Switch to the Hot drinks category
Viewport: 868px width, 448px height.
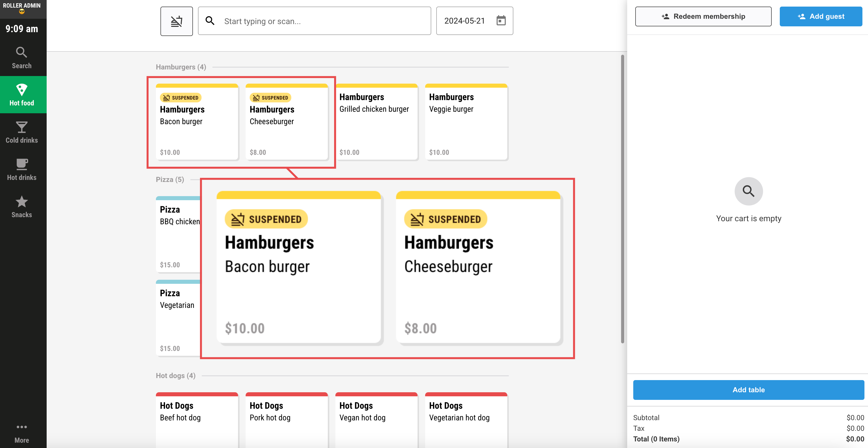click(x=22, y=169)
